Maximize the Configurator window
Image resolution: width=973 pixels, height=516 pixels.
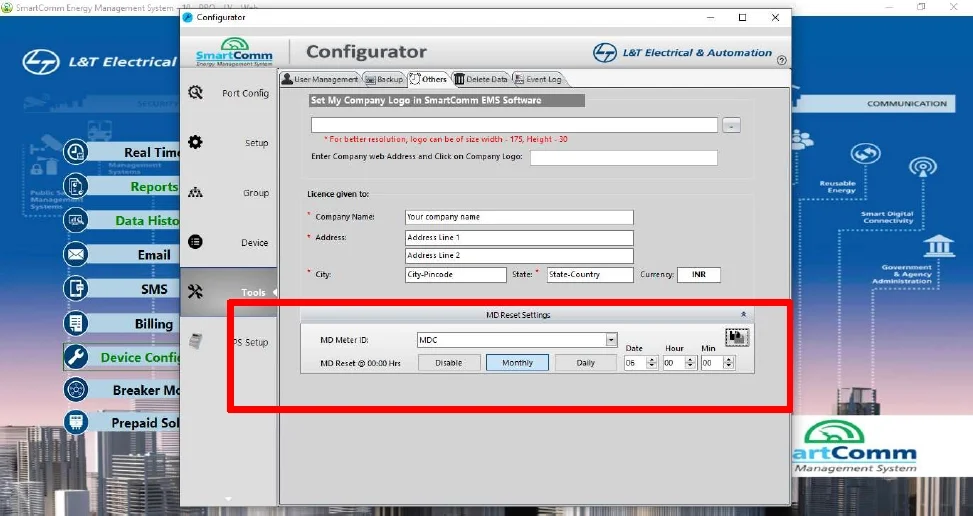[x=742, y=17]
